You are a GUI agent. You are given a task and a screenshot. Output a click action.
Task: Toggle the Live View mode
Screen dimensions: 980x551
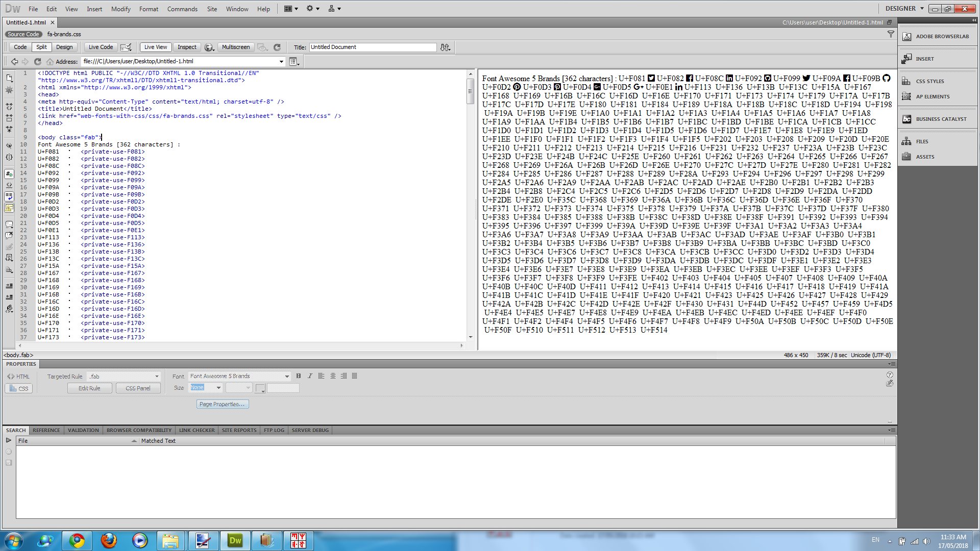click(156, 47)
